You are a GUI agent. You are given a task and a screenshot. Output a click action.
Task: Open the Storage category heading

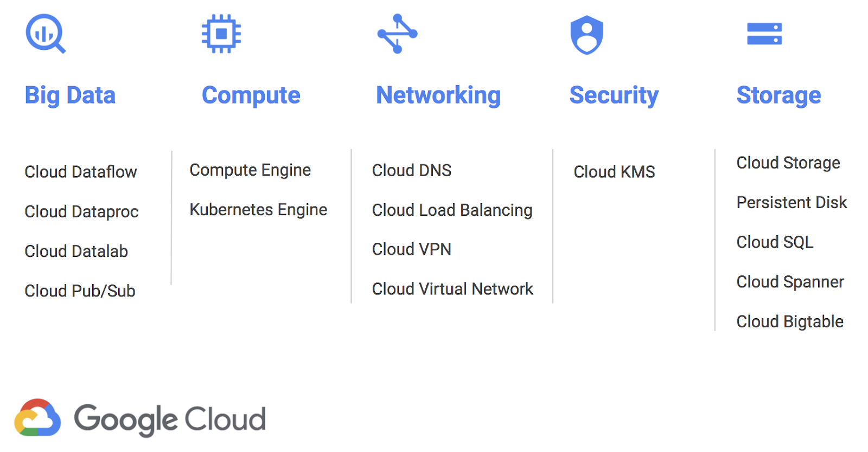tap(778, 95)
